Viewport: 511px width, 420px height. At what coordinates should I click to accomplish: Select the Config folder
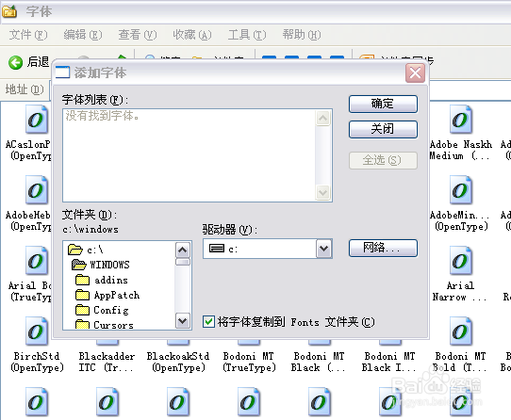(x=102, y=310)
